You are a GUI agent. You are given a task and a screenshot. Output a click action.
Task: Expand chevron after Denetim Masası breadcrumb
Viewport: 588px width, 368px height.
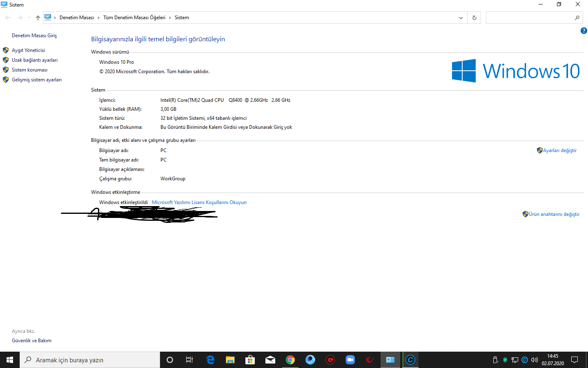(98, 18)
